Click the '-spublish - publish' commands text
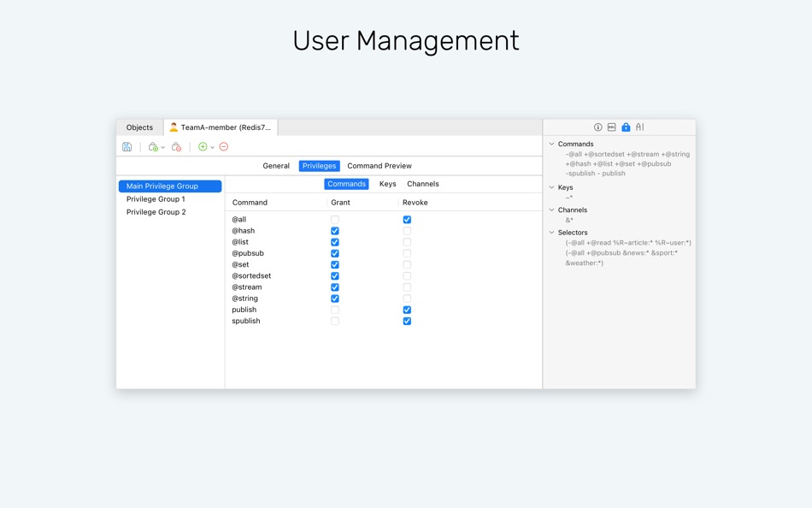Image resolution: width=812 pixels, height=508 pixels. [595, 174]
